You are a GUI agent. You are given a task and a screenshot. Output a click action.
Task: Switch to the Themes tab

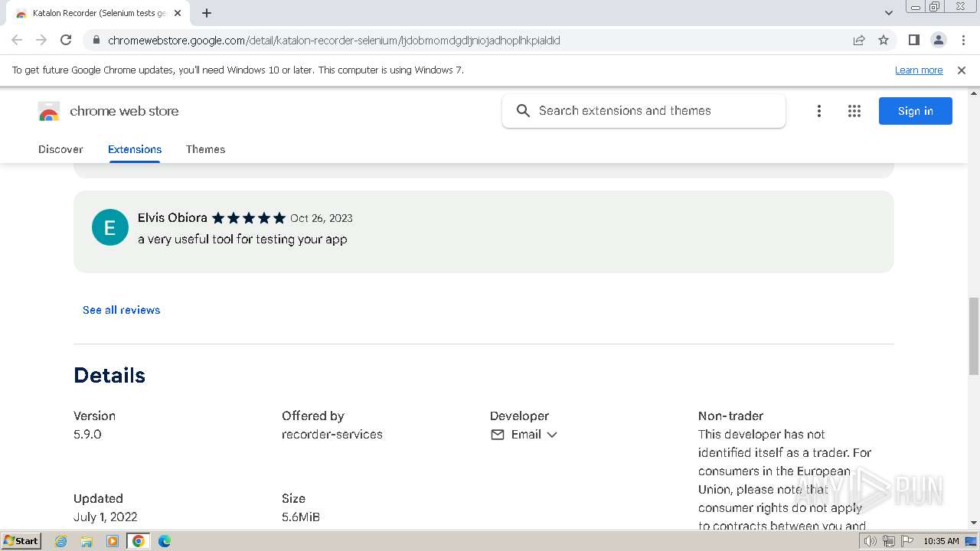(x=205, y=149)
